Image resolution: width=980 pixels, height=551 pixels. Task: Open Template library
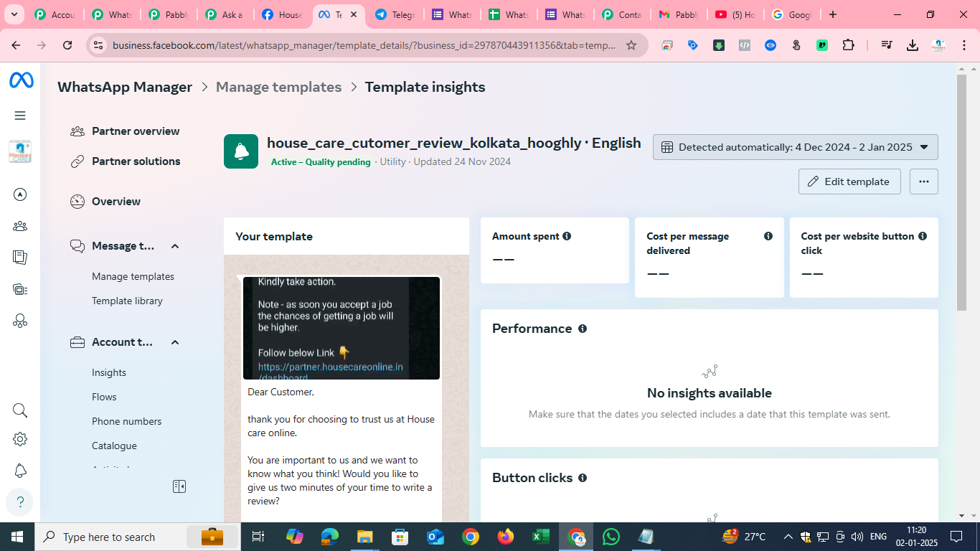click(x=127, y=301)
